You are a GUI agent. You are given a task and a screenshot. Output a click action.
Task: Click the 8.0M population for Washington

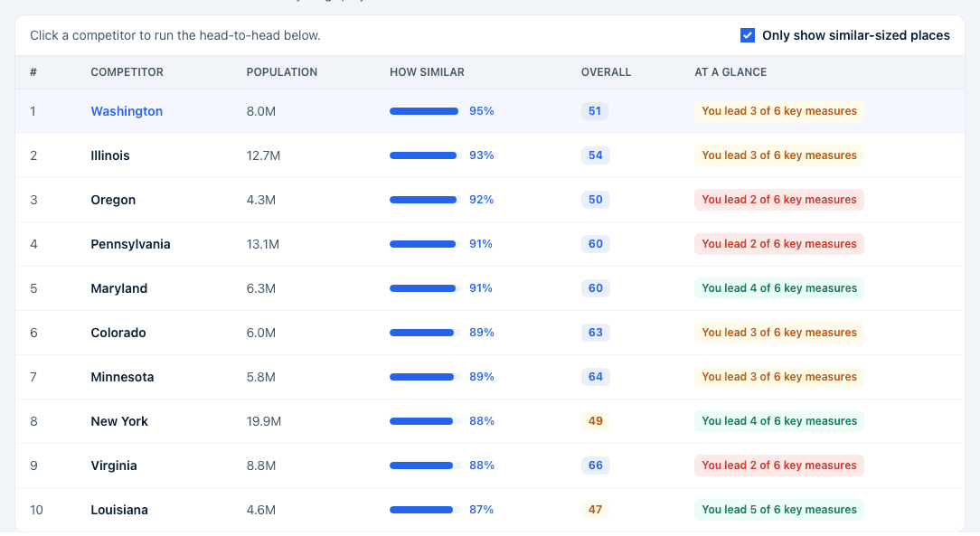pyautogui.click(x=260, y=111)
